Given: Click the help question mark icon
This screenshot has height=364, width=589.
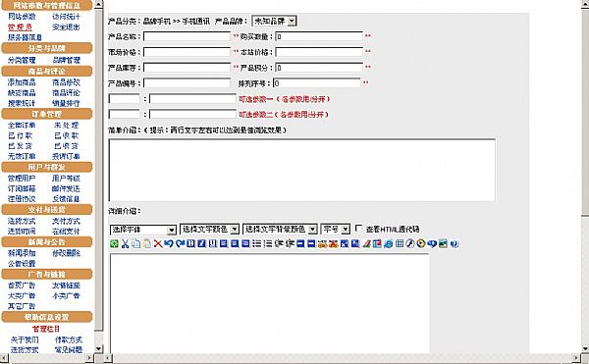Looking at the screenshot, I should point(455,243).
